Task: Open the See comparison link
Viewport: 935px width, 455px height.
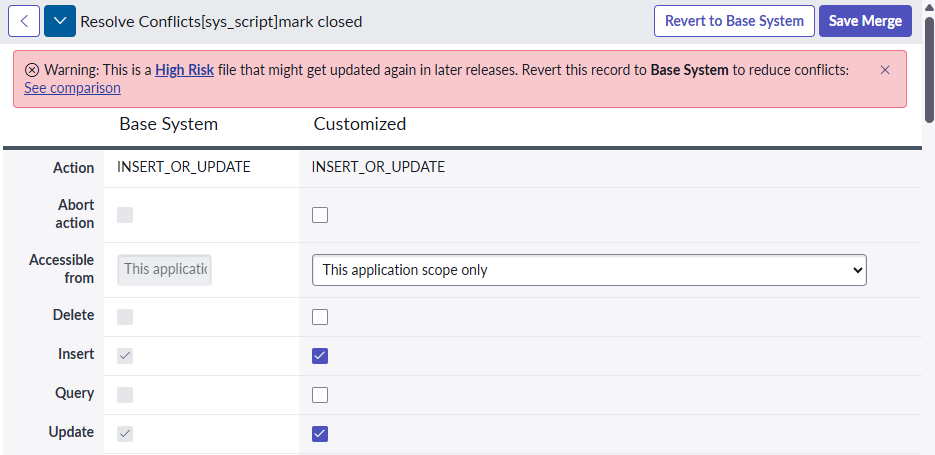Action: (x=72, y=88)
